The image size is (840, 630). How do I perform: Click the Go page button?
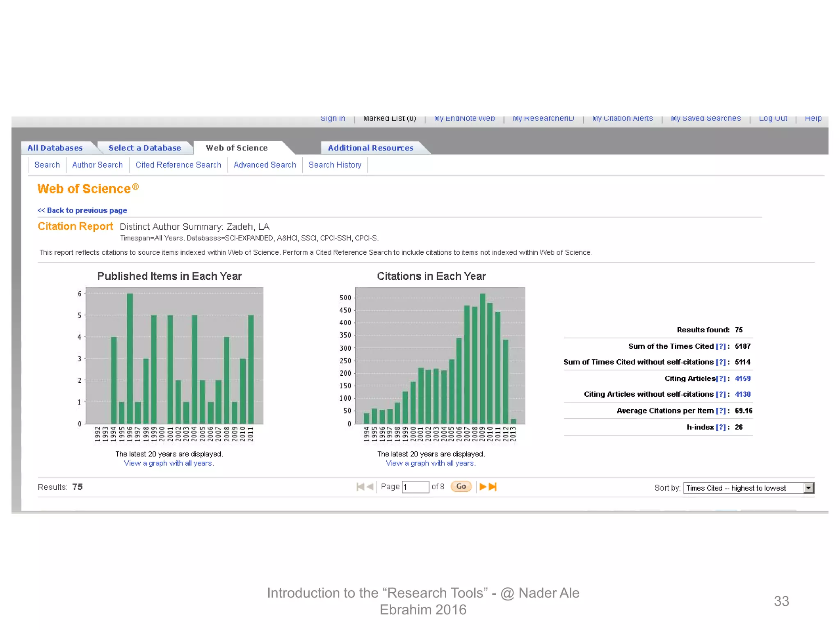[461, 486]
